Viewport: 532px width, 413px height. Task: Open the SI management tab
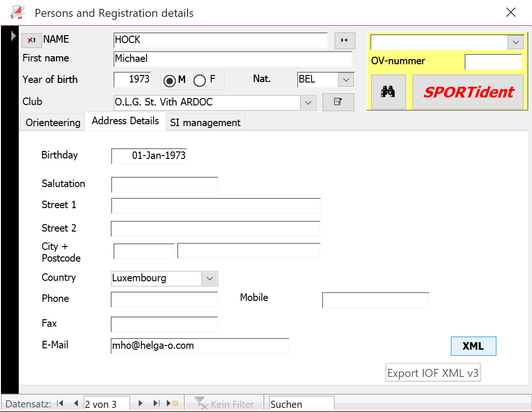(205, 122)
